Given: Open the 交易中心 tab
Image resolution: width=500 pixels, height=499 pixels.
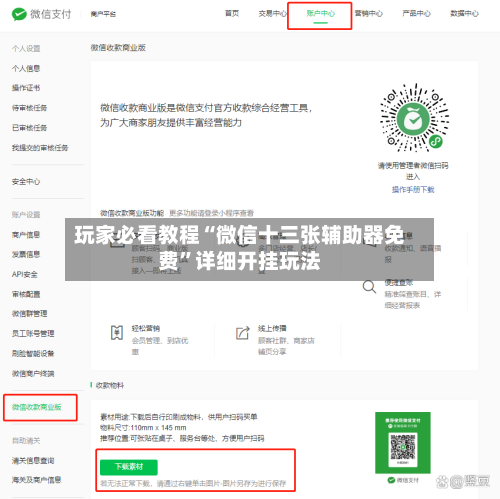Looking at the screenshot, I should pyautogui.click(x=272, y=13).
